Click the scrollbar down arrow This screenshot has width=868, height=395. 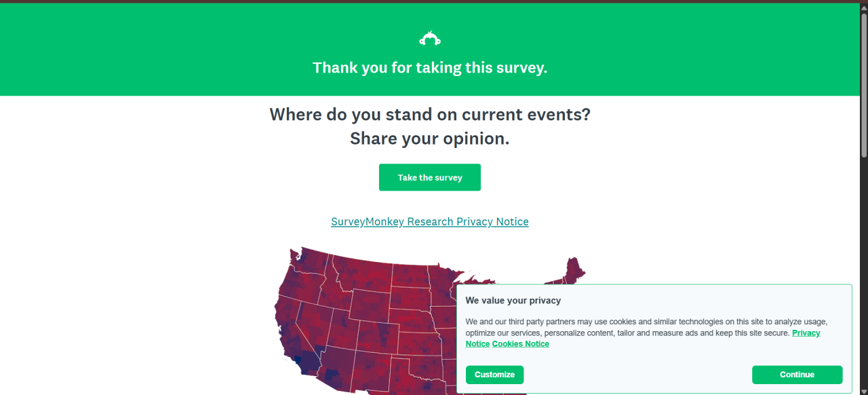(x=863, y=390)
